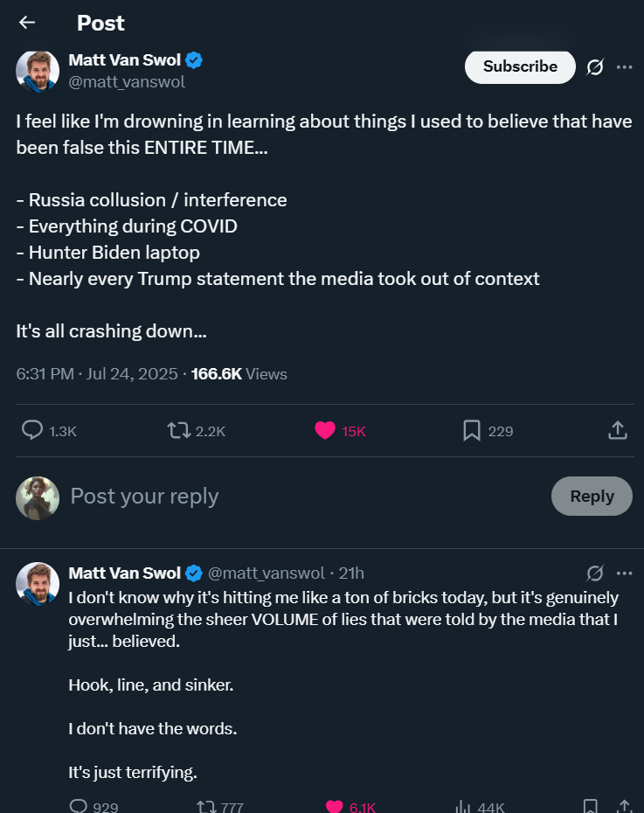Click the gray Reply button
This screenshot has height=813, width=644.
point(592,496)
